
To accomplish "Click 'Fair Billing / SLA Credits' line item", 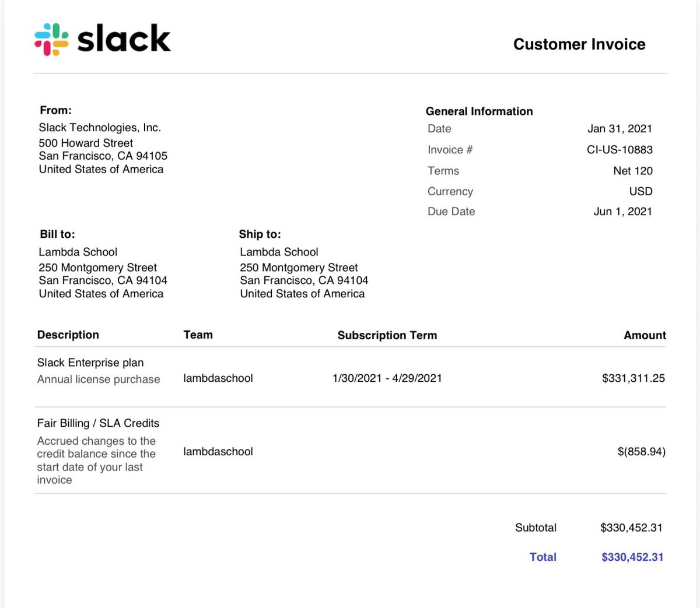I will click(x=98, y=423).
